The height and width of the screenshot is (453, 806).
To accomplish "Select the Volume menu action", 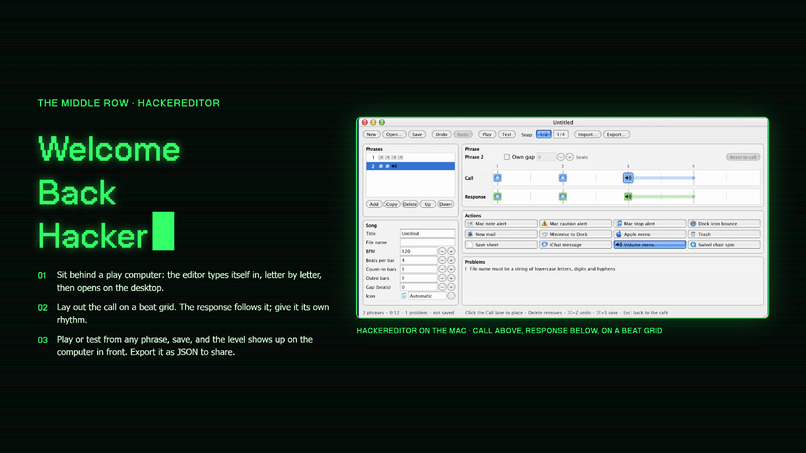I will click(650, 245).
